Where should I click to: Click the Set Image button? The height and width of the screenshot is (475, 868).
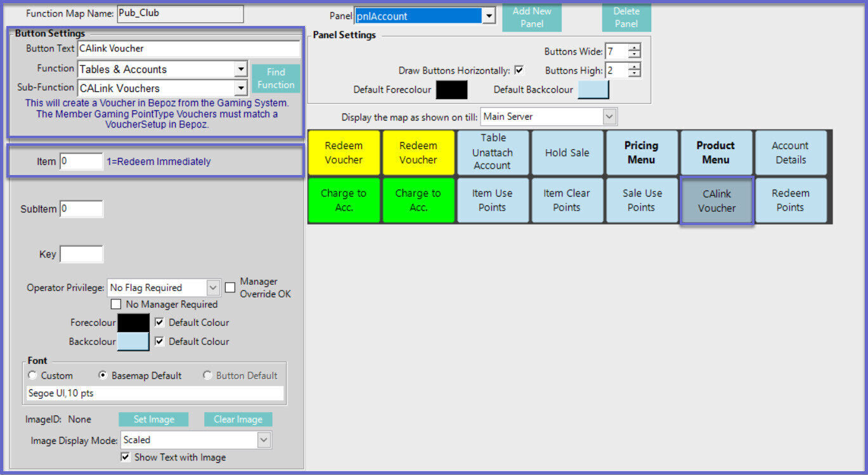click(153, 419)
